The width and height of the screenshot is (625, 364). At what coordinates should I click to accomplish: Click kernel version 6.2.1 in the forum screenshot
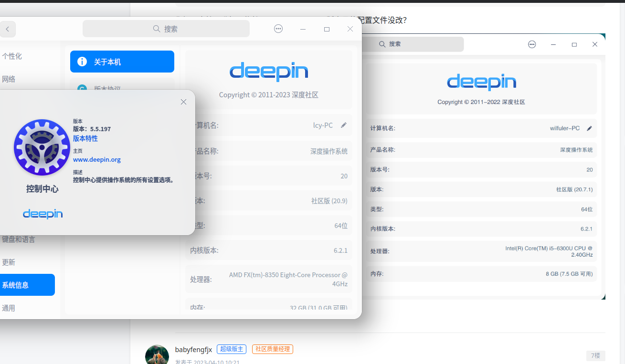click(x=586, y=229)
